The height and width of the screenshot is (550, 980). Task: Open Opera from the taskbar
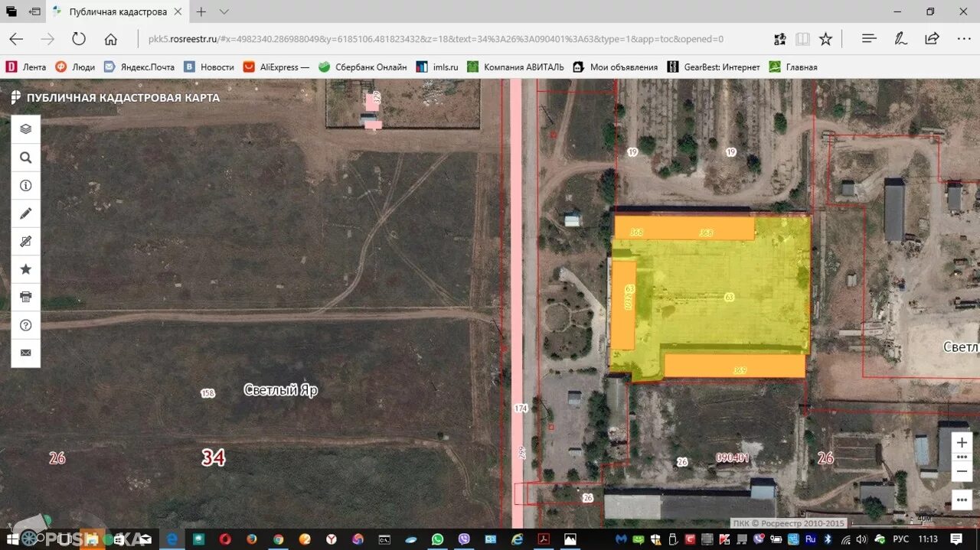[225, 539]
